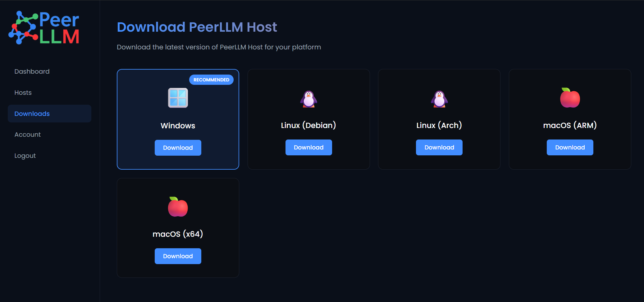Click the Download PeerLLM Host heading
The height and width of the screenshot is (302, 644).
pyautogui.click(x=197, y=27)
